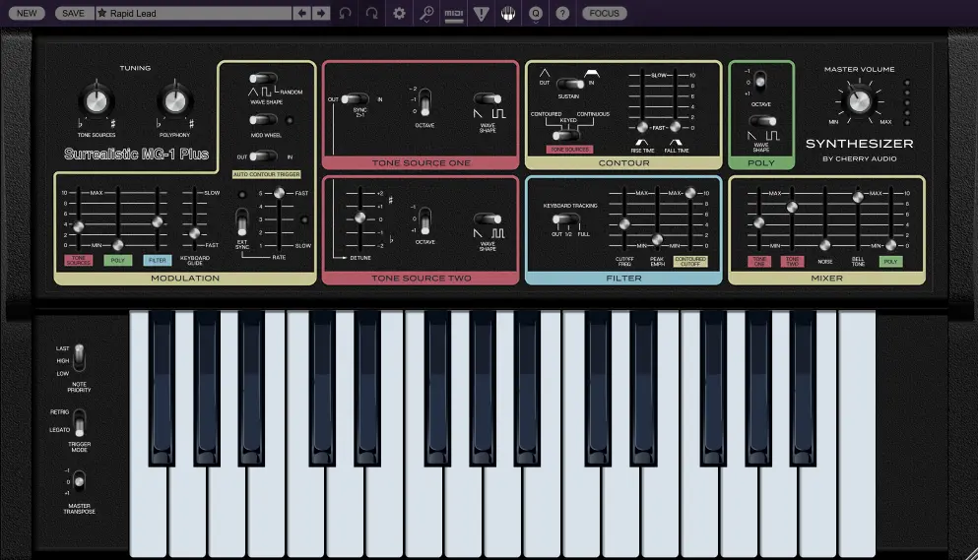Click the zoom magnifier icon
The height and width of the screenshot is (560, 978).
(426, 14)
